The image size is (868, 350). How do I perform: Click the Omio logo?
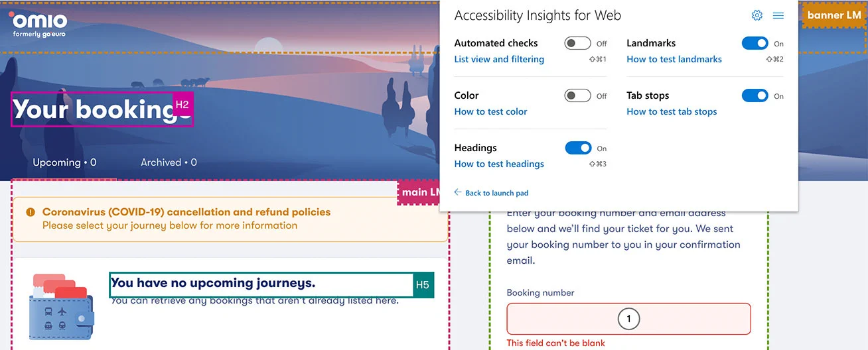38,25
